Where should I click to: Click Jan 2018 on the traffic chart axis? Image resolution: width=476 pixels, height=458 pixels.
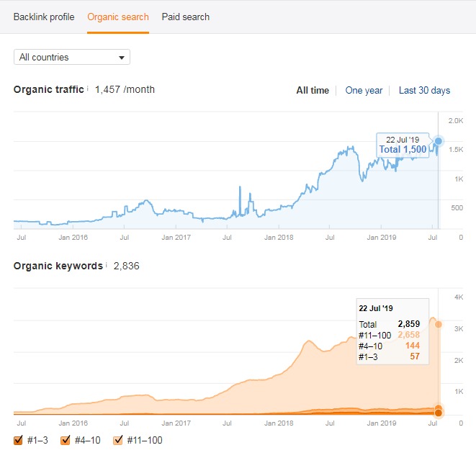point(279,238)
